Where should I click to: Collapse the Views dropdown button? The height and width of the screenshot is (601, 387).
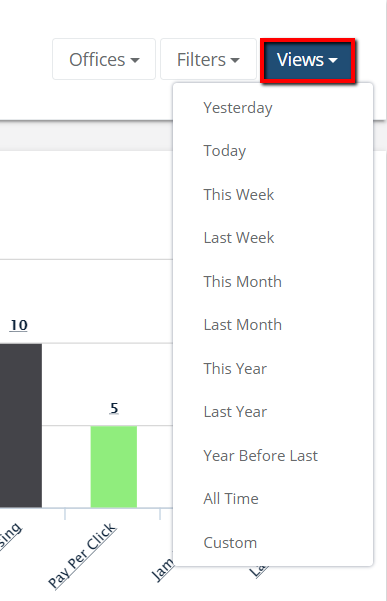pos(308,60)
